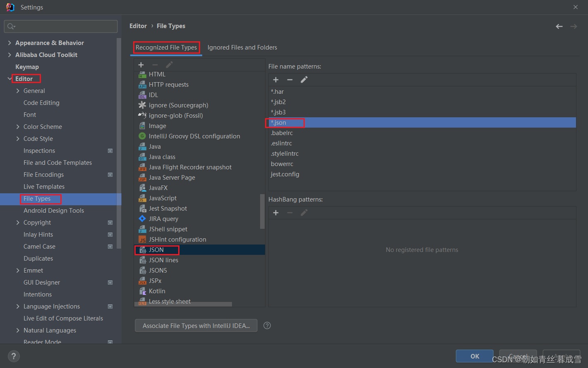Expand the General settings node
588x368 pixels.
coord(18,91)
